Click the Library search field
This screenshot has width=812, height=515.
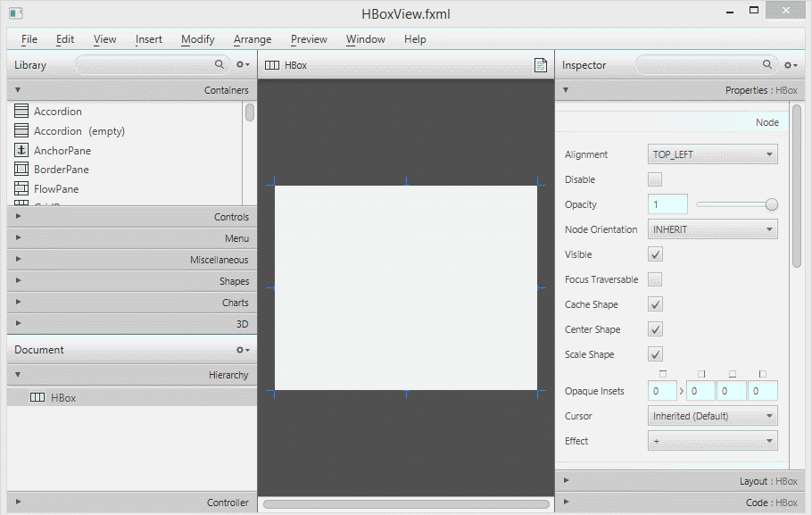(152, 65)
